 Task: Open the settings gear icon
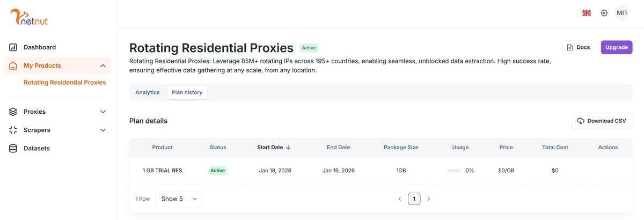coord(604,13)
